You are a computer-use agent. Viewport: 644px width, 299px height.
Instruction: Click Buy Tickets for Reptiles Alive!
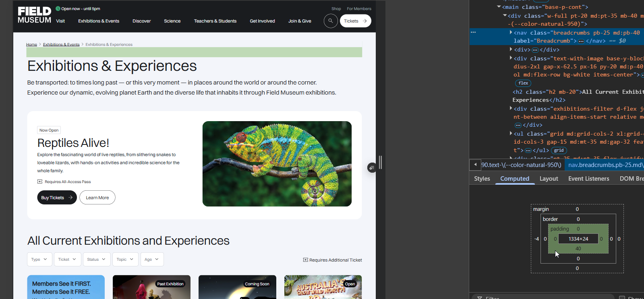pyautogui.click(x=57, y=198)
